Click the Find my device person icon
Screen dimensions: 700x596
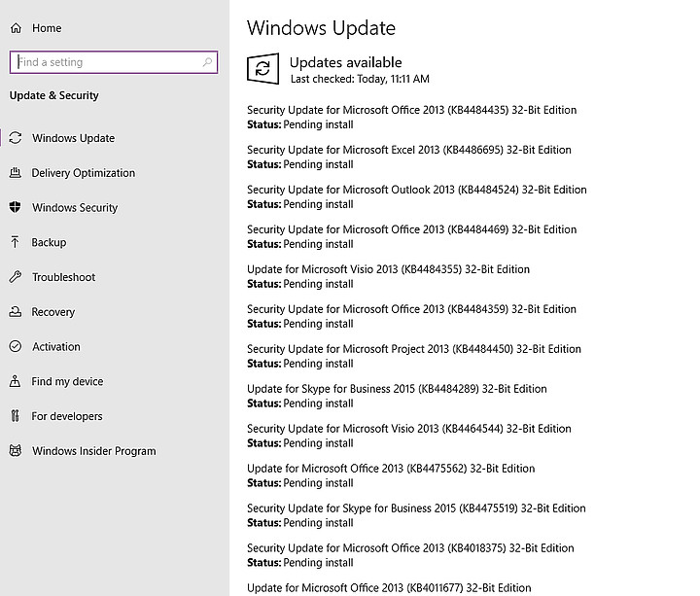pos(16,381)
